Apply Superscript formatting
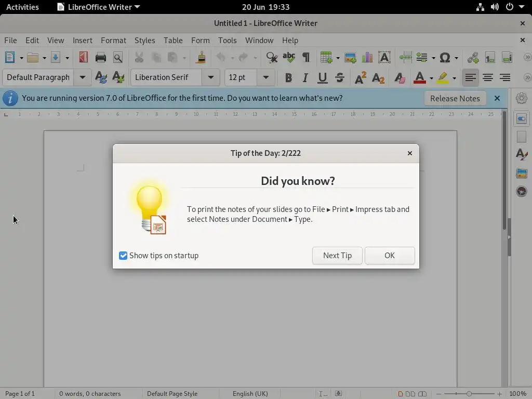The image size is (532, 399). point(361,78)
